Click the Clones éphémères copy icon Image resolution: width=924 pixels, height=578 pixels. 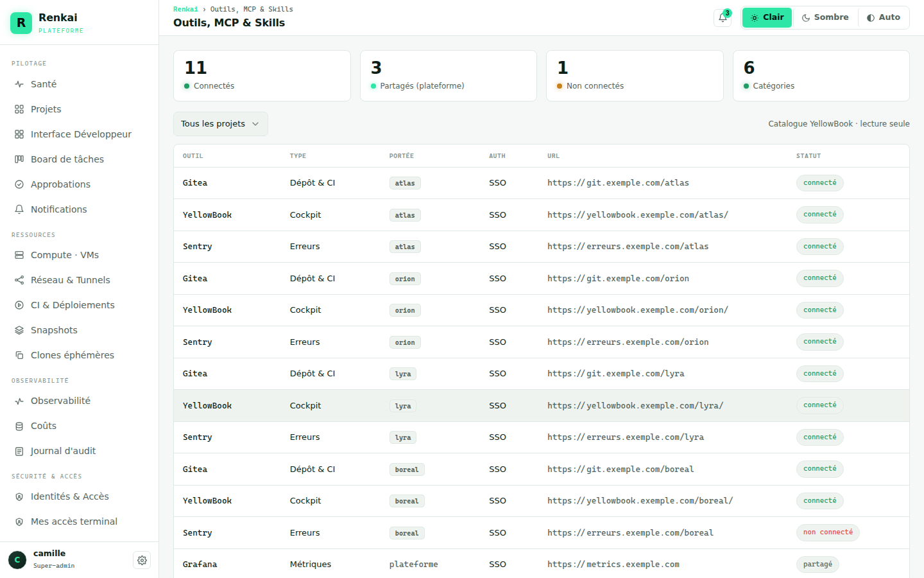coord(19,355)
